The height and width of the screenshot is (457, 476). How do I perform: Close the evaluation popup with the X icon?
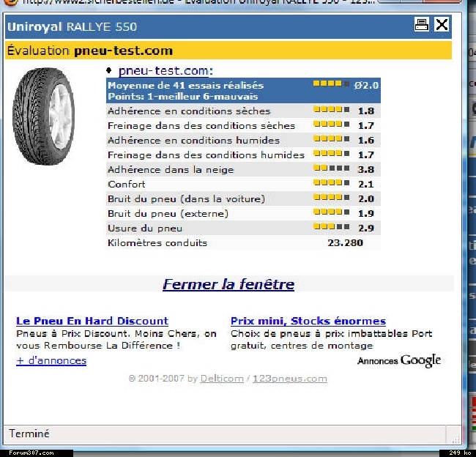point(442,25)
